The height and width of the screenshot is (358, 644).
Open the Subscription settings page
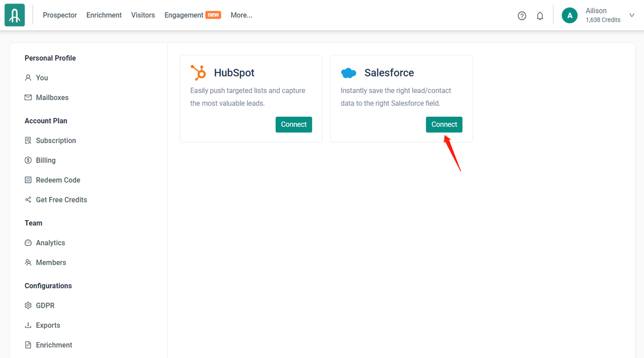pos(56,141)
